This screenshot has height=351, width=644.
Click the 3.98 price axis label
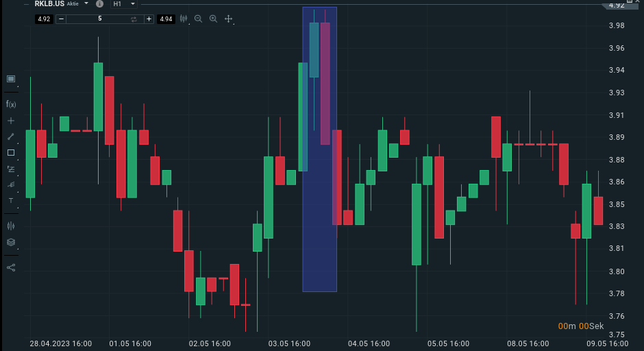click(x=617, y=25)
